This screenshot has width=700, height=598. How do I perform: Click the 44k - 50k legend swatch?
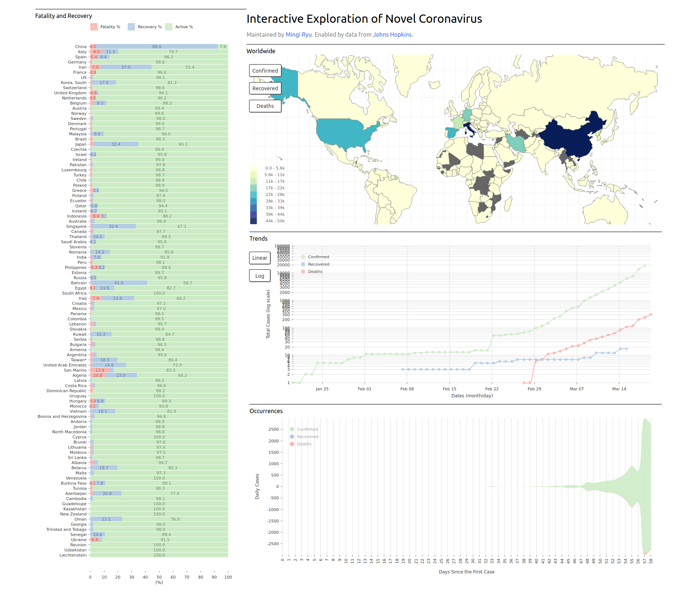pyautogui.click(x=254, y=221)
